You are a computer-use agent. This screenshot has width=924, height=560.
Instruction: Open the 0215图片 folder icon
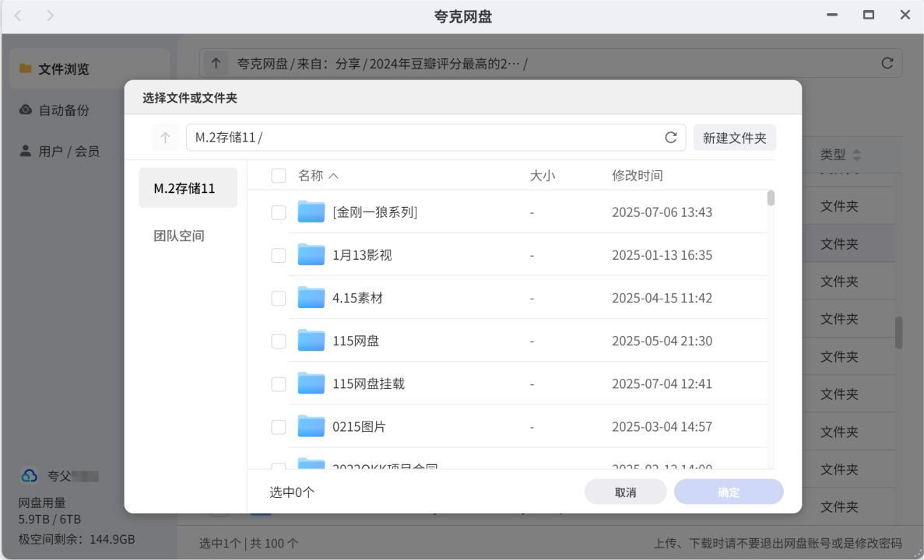(311, 426)
